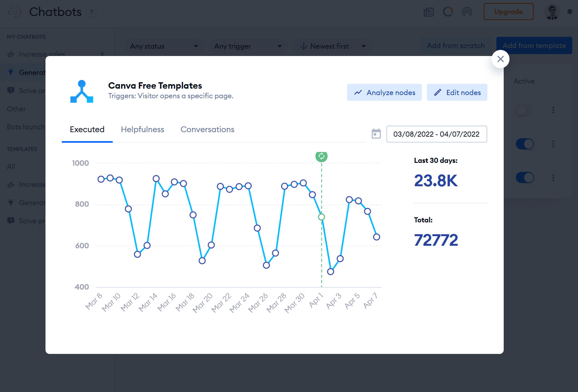Click the broadcast signal icon in header
Viewport: 578px width, 392px height.
tap(467, 12)
